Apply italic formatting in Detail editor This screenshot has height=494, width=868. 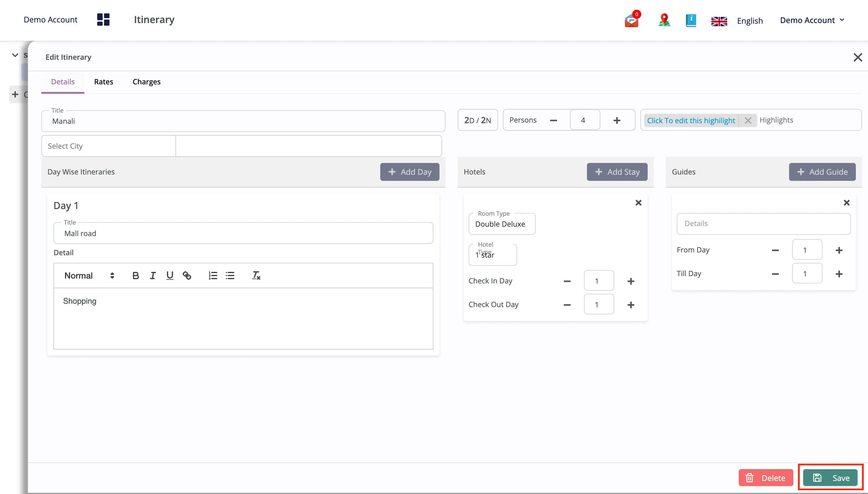tap(153, 276)
